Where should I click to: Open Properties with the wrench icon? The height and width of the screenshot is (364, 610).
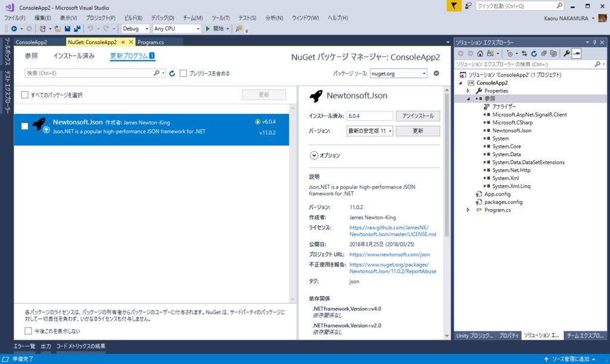[567, 54]
